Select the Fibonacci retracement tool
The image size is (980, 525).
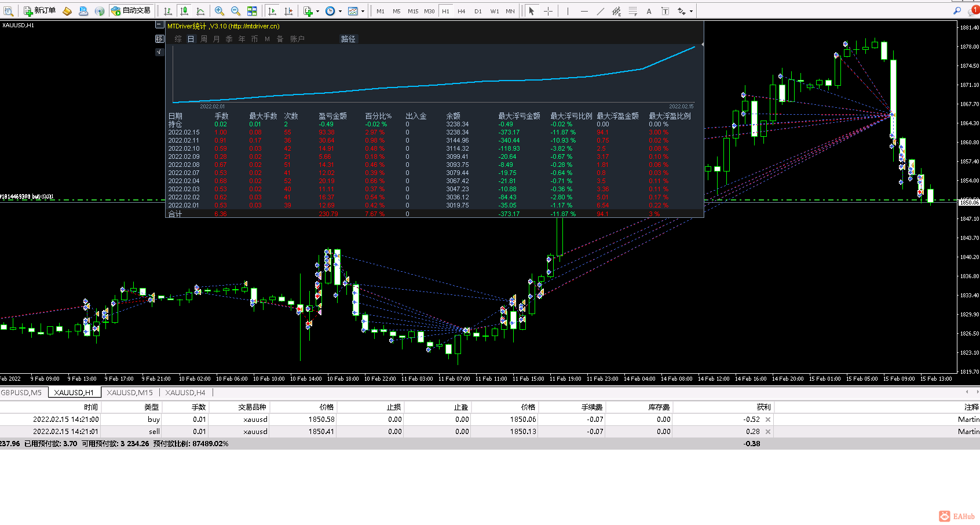click(x=632, y=10)
